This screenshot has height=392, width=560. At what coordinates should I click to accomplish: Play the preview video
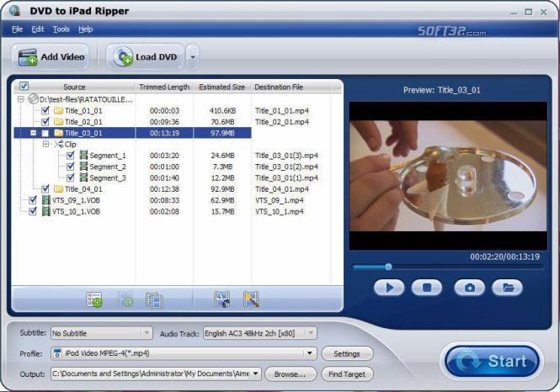389,288
